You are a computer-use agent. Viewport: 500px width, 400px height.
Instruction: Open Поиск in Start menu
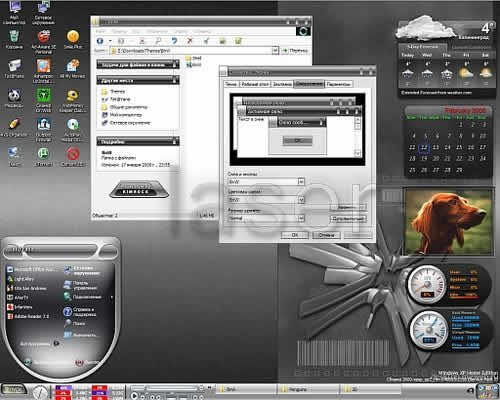(x=74, y=323)
